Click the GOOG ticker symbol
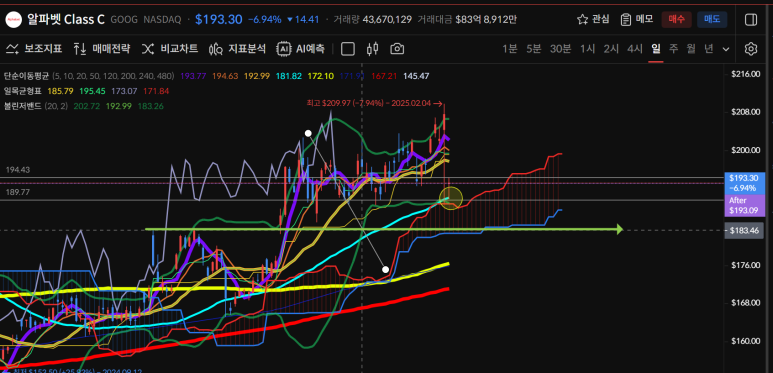This screenshot has height=373, width=773. coord(124,20)
